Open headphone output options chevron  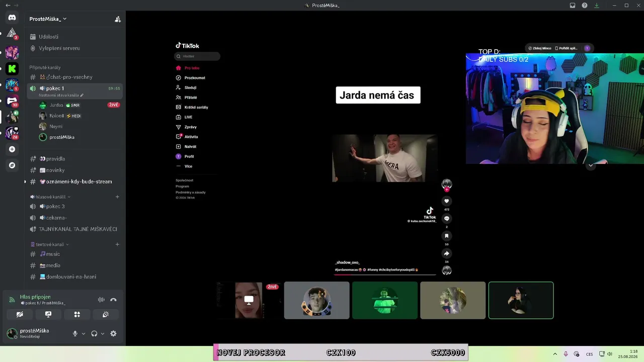pos(103,333)
